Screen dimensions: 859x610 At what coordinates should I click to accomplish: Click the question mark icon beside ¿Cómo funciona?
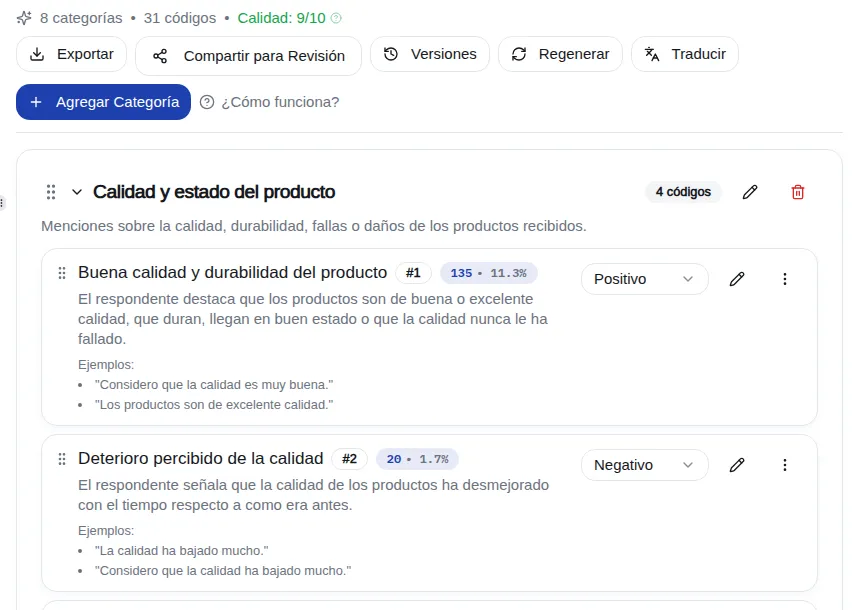(x=207, y=102)
